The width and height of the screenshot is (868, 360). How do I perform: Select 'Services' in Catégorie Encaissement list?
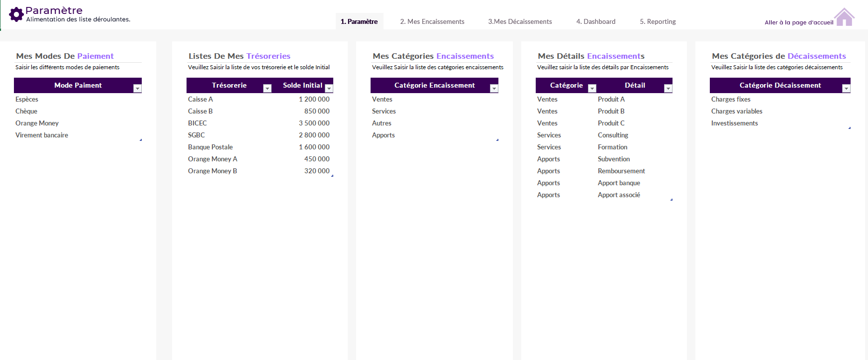click(x=434, y=111)
